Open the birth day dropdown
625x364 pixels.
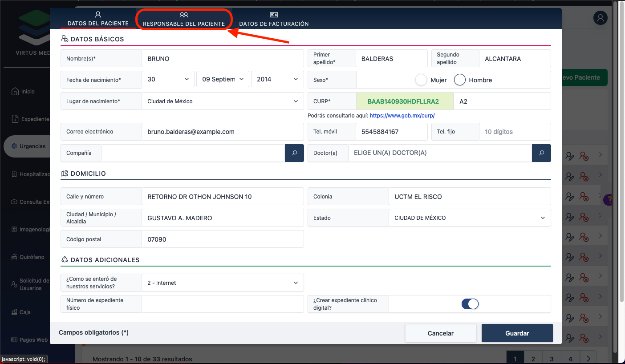168,80
